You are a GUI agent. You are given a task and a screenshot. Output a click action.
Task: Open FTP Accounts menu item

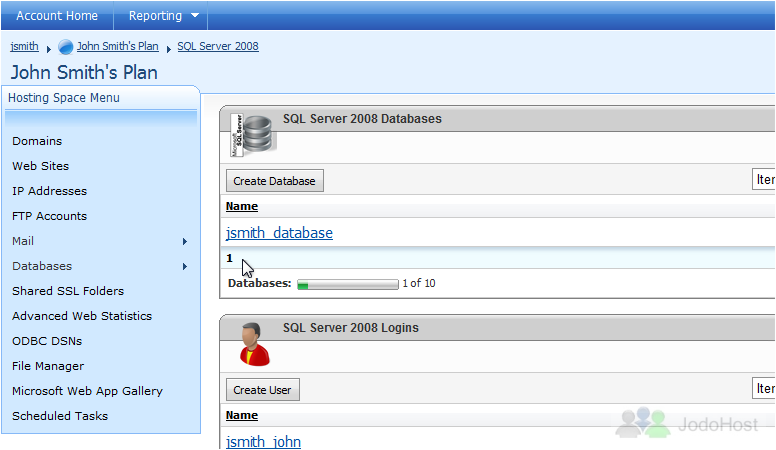(49, 216)
